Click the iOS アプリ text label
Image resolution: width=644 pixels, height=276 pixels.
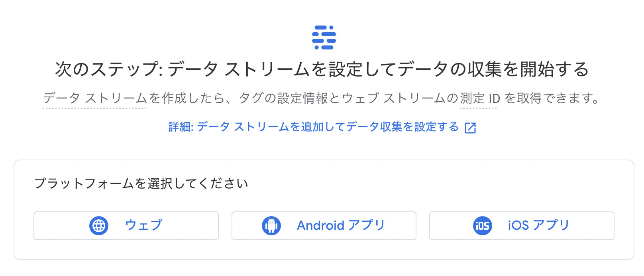pyautogui.click(x=539, y=225)
